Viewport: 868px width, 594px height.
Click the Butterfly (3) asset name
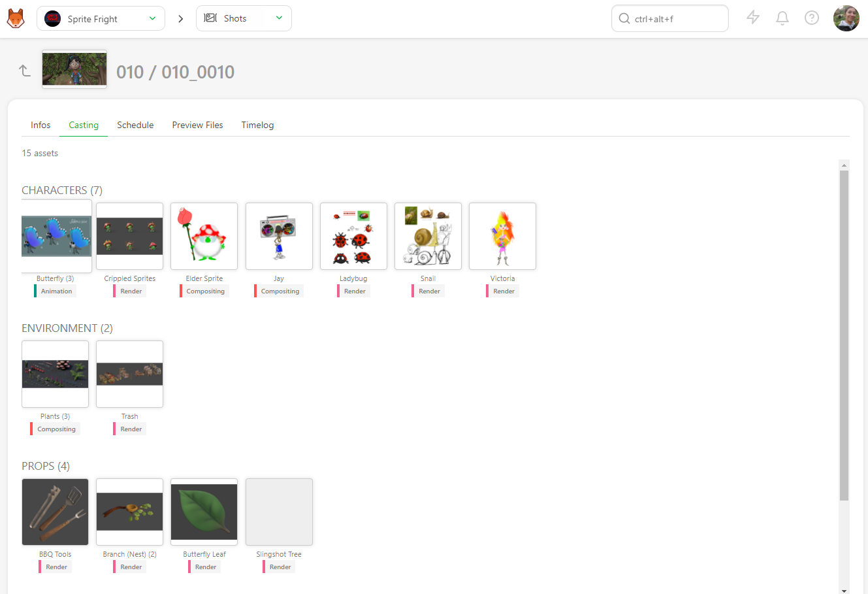(55, 278)
